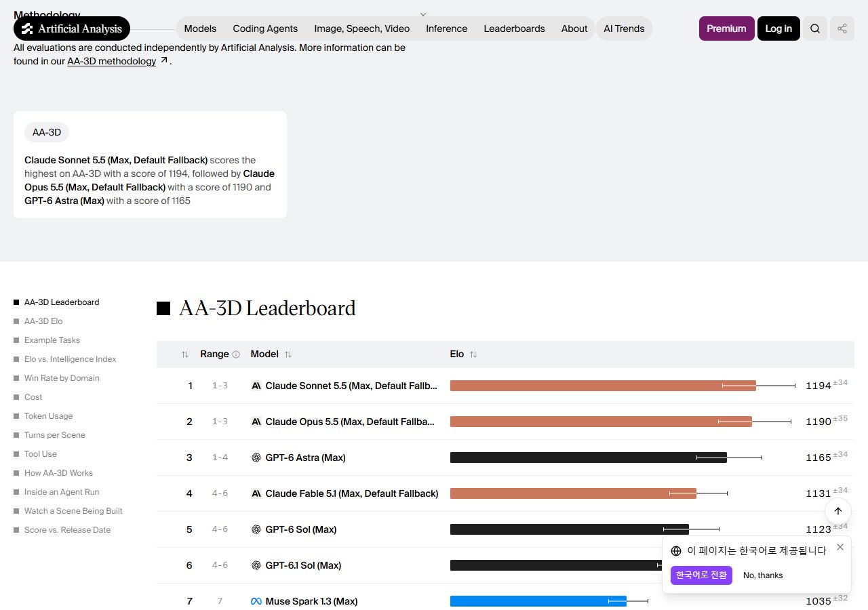868x610 pixels.
Task: Sort leaderboard by Model column arrows
Action: [x=288, y=354]
